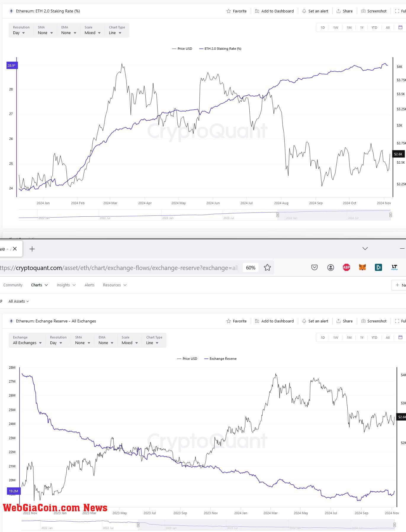The width and height of the screenshot is (406, 532).
Task: Toggle Exchange Reserve legend series
Action: click(x=220, y=359)
